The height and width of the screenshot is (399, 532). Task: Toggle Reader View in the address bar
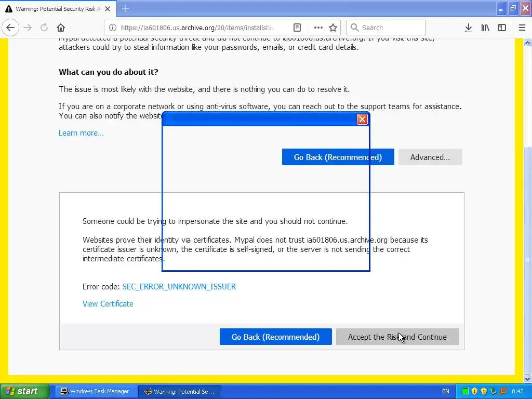(x=297, y=28)
